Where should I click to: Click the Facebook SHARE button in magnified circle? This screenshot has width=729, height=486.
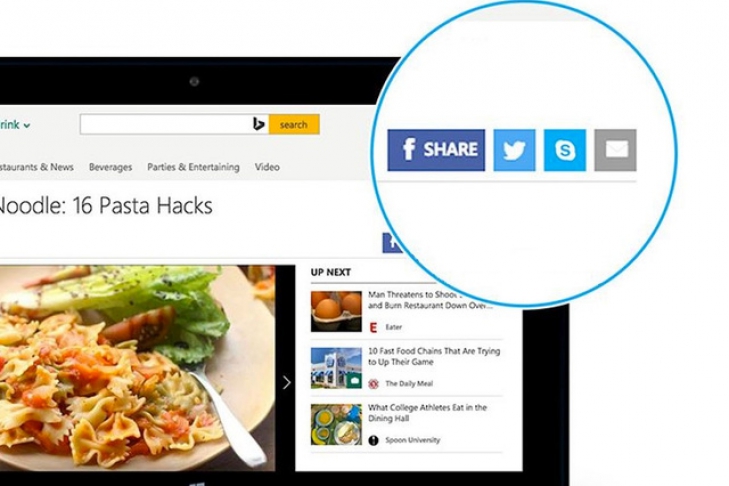click(x=436, y=150)
